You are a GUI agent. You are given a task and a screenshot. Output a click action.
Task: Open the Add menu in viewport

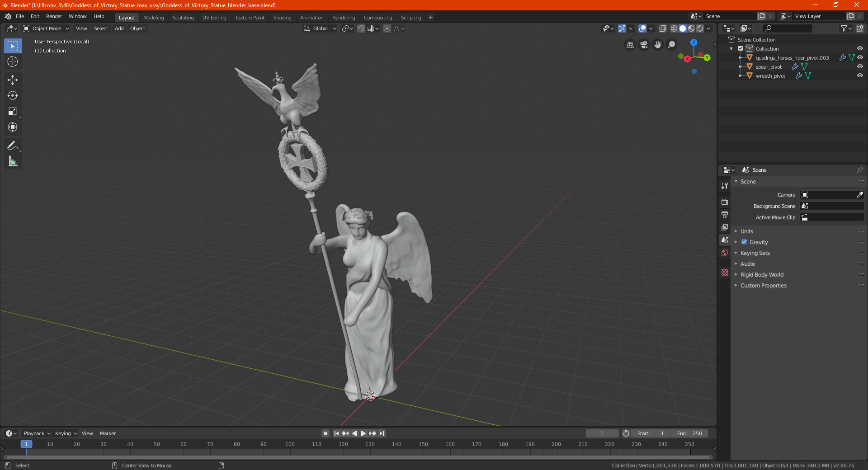119,28
